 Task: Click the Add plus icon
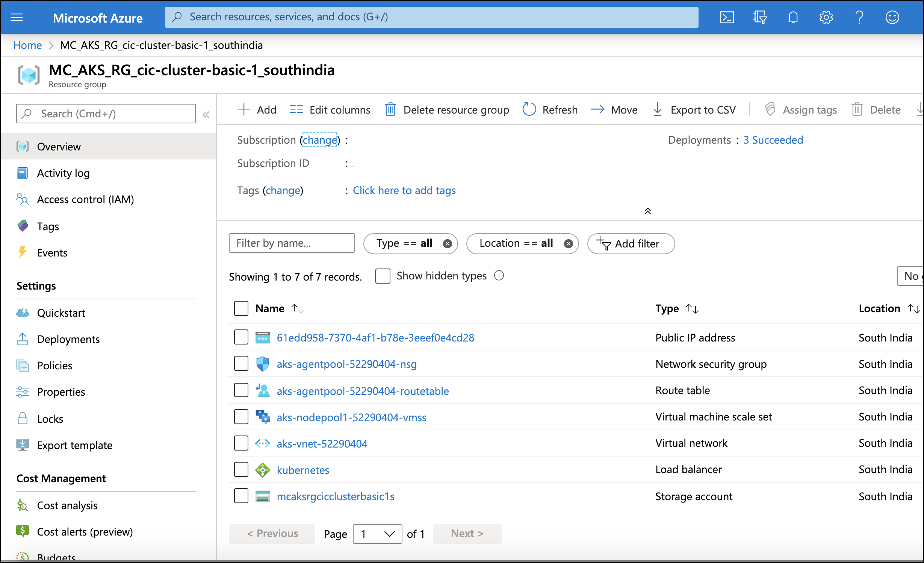point(244,109)
